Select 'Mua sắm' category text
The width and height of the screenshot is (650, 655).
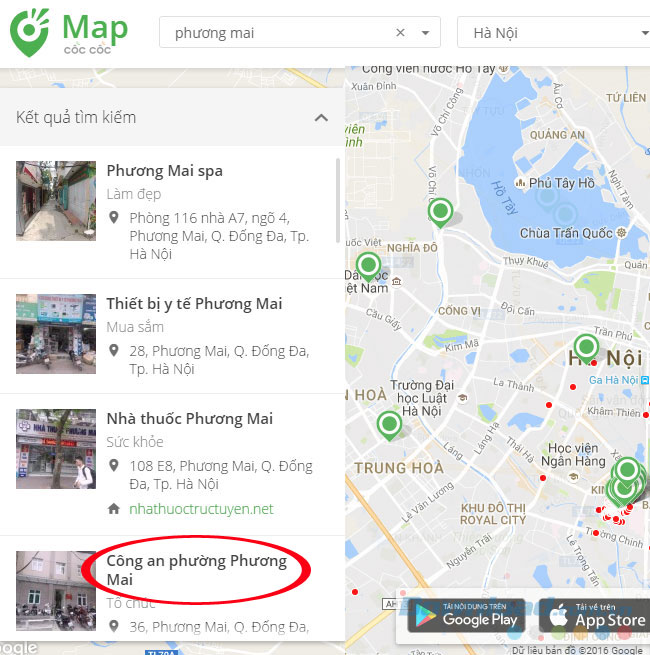click(x=135, y=327)
